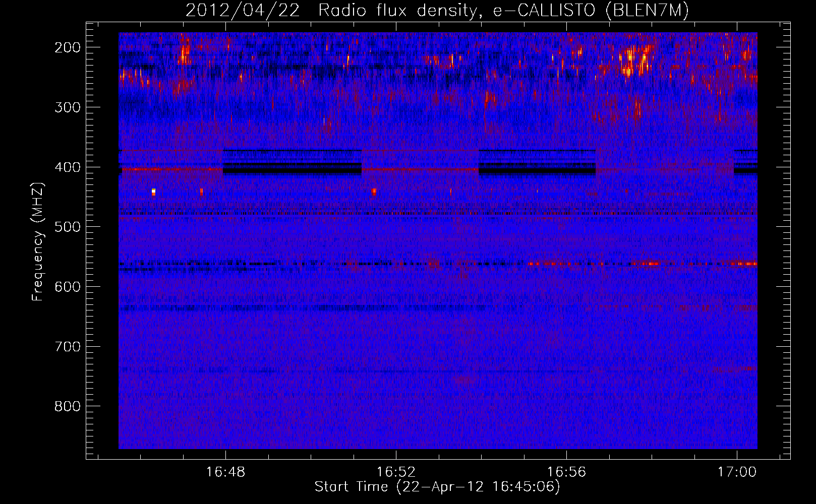Click the 200 frequency tick label

coord(68,47)
